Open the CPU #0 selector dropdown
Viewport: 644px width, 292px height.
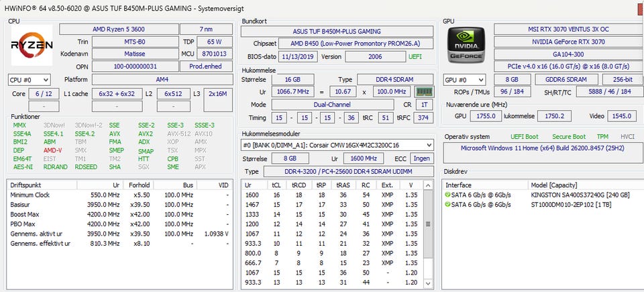pyautogui.click(x=29, y=80)
